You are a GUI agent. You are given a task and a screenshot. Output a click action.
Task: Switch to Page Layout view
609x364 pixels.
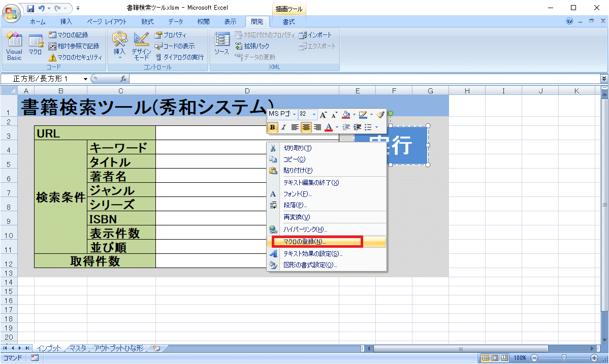pos(495,358)
